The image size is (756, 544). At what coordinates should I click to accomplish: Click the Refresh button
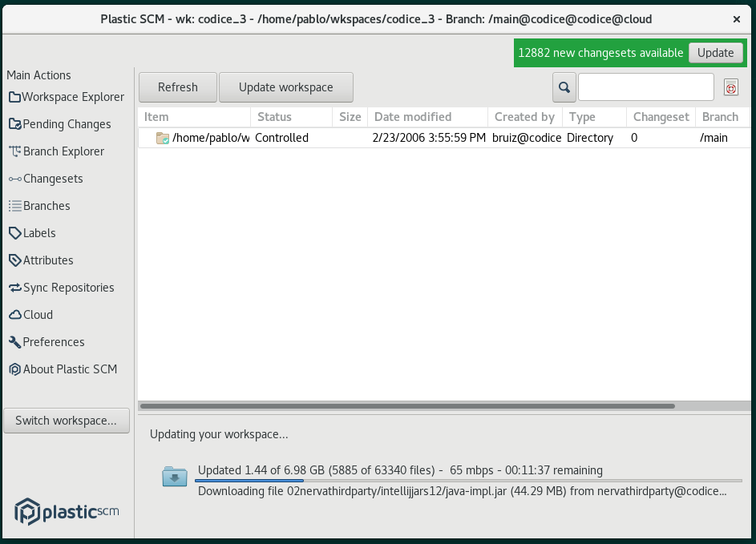pos(177,87)
